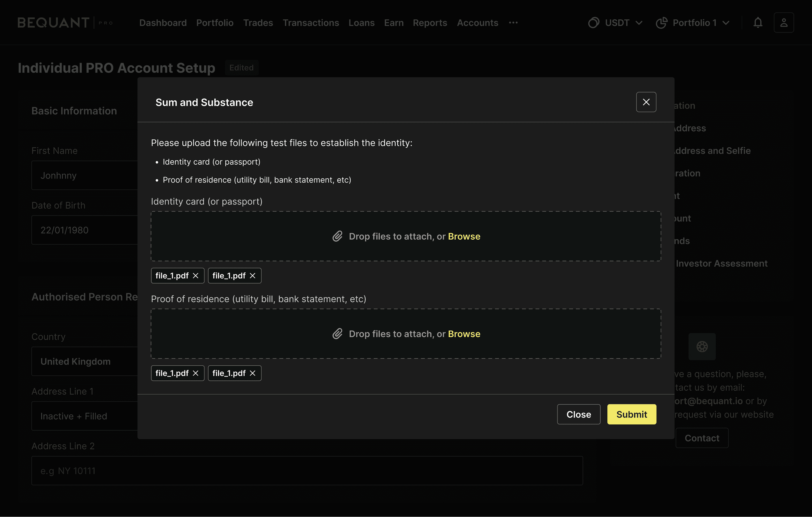The height and width of the screenshot is (517, 812).
Task: Browse files for proof of residence
Action: (x=464, y=334)
